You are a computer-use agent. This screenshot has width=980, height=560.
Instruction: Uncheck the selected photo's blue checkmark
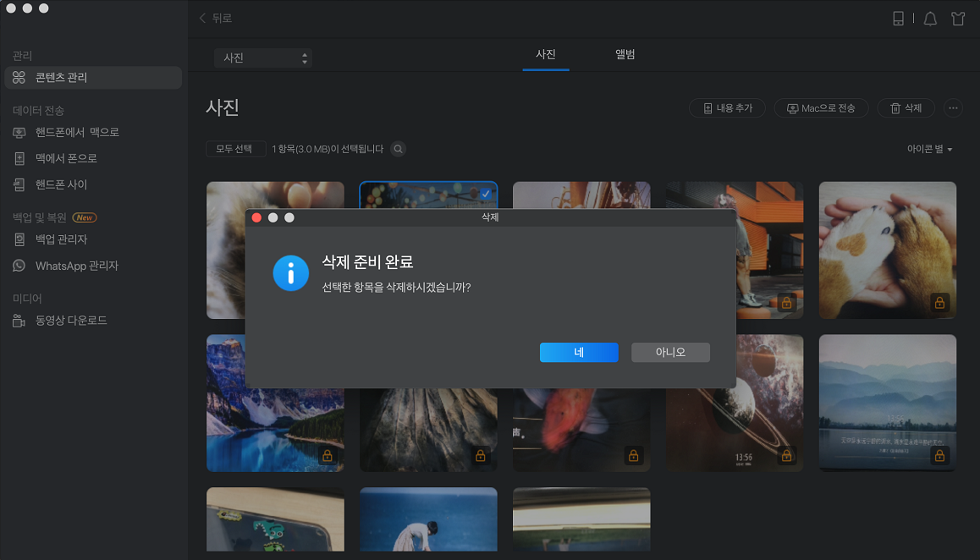click(486, 194)
